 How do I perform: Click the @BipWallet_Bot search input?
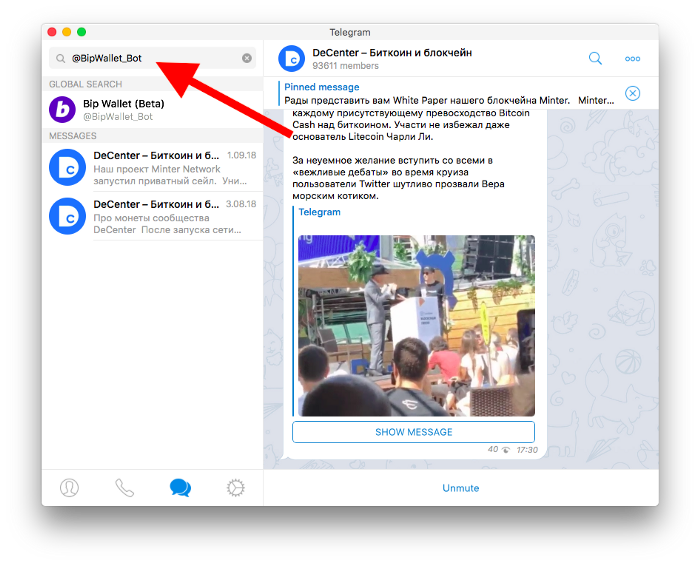pos(152,58)
